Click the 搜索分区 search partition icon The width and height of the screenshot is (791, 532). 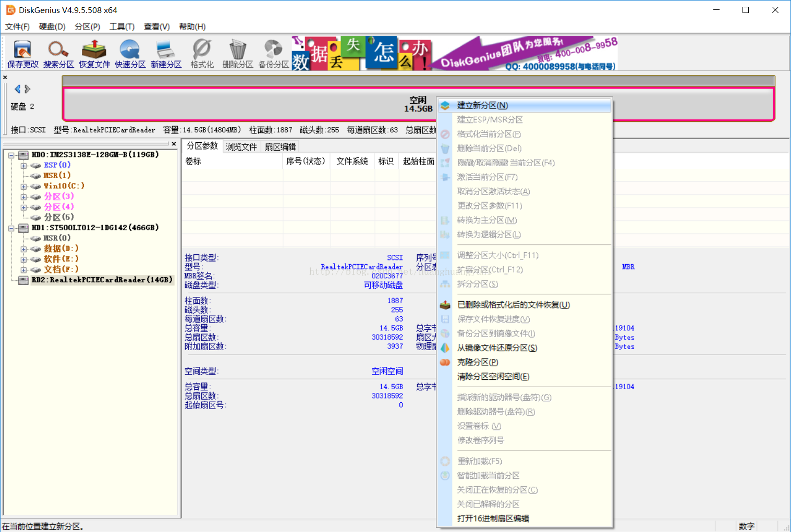point(58,54)
